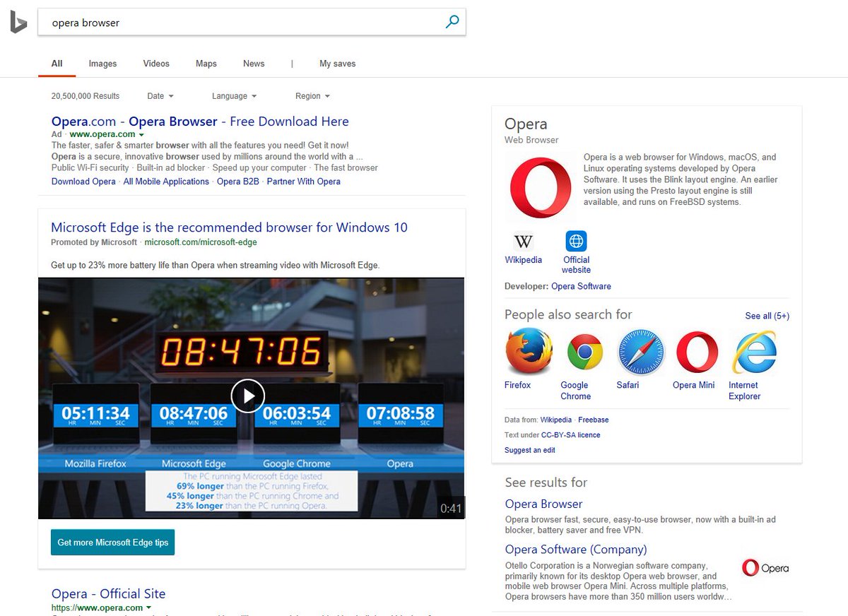Click into the search box with opera browser
The height and width of the screenshot is (616, 848).
(x=240, y=23)
